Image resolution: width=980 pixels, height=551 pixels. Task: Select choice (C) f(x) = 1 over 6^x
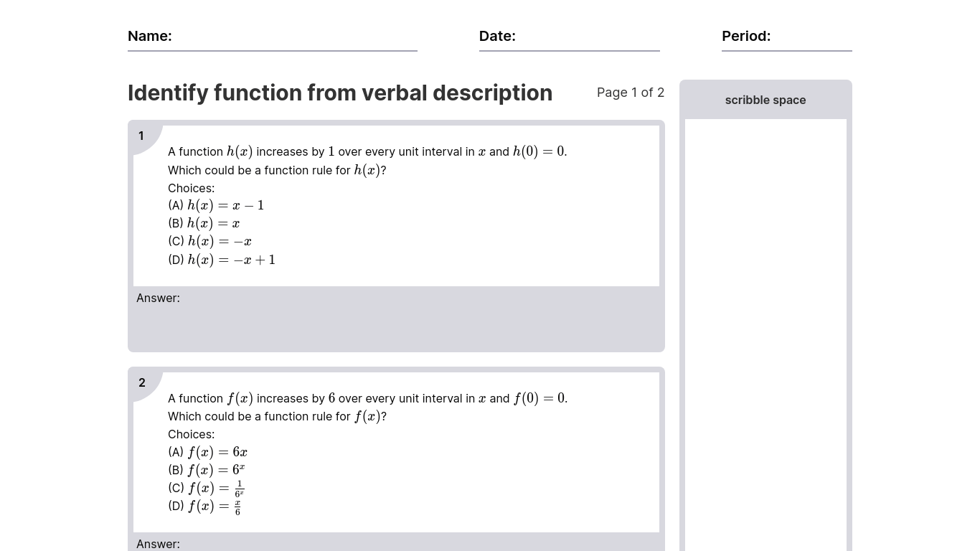click(x=207, y=488)
